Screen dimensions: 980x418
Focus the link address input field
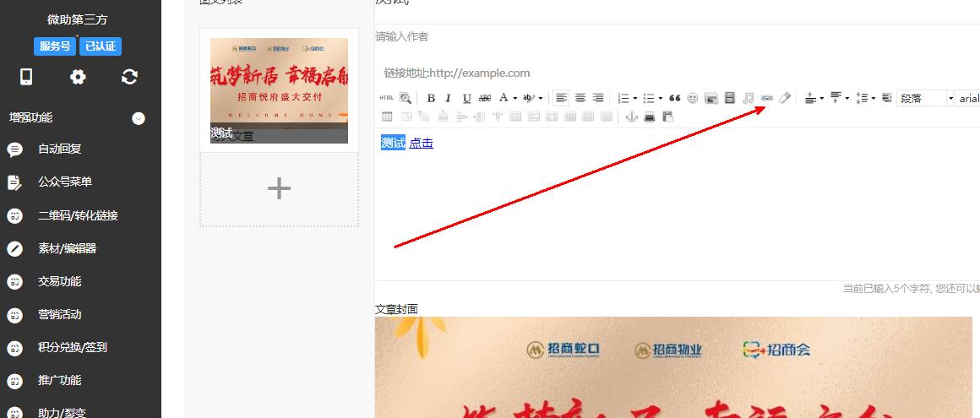[x=678, y=73]
